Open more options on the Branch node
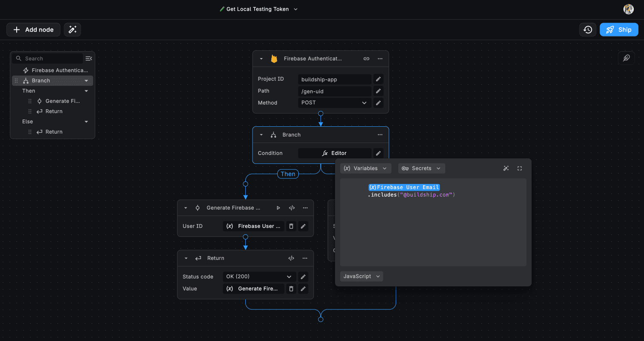Image resolution: width=644 pixels, height=341 pixels. [379, 134]
